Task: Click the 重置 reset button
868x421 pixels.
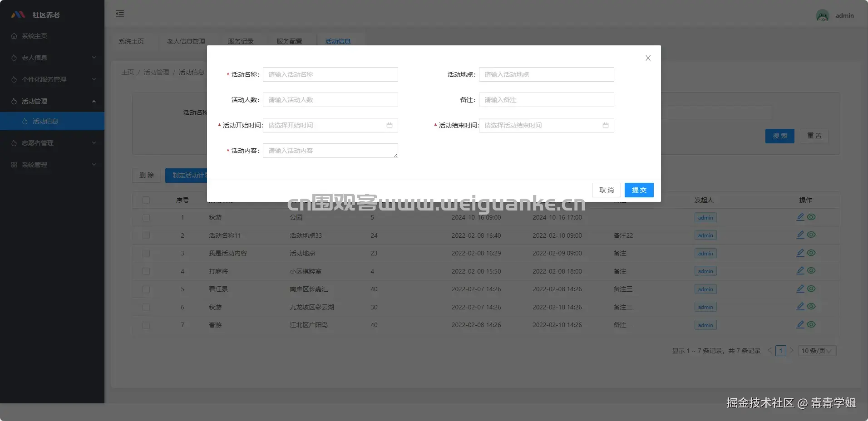Action: [x=814, y=136]
